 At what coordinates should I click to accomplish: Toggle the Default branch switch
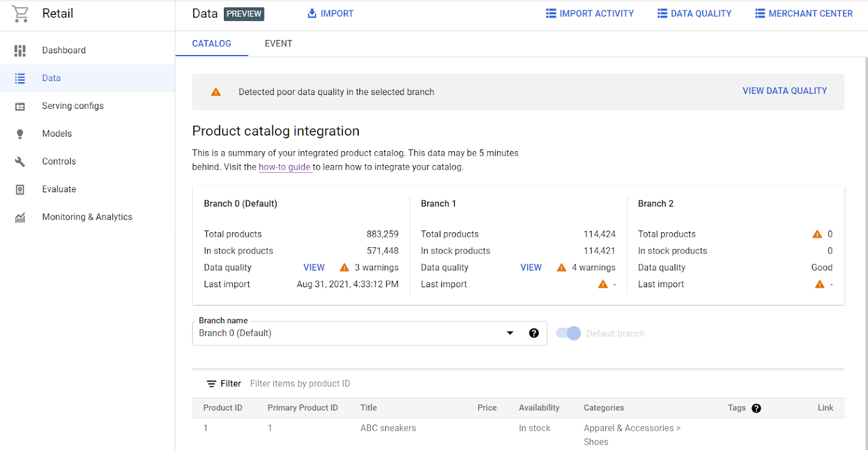(x=568, y=333)
